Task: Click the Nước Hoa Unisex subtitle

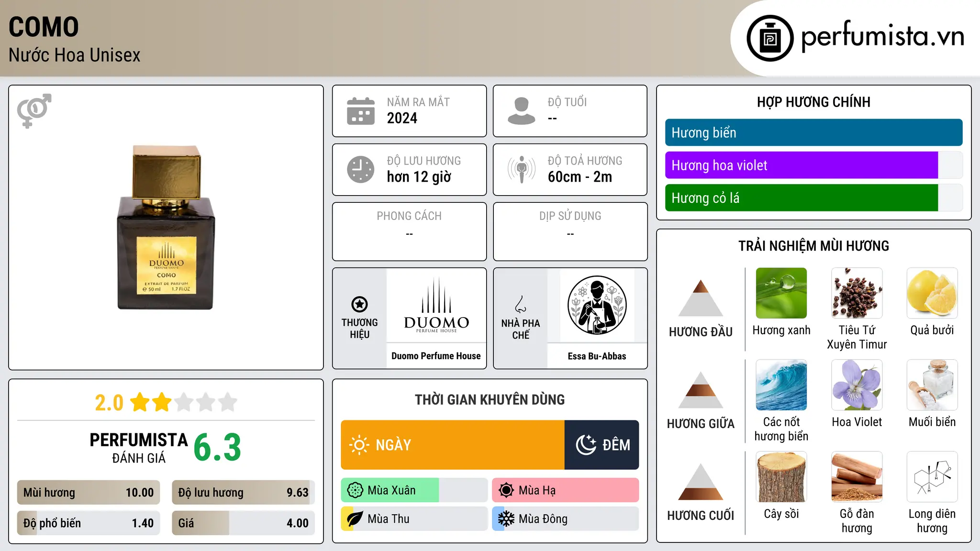Action: pyautogui.click(x=75, y=55)
